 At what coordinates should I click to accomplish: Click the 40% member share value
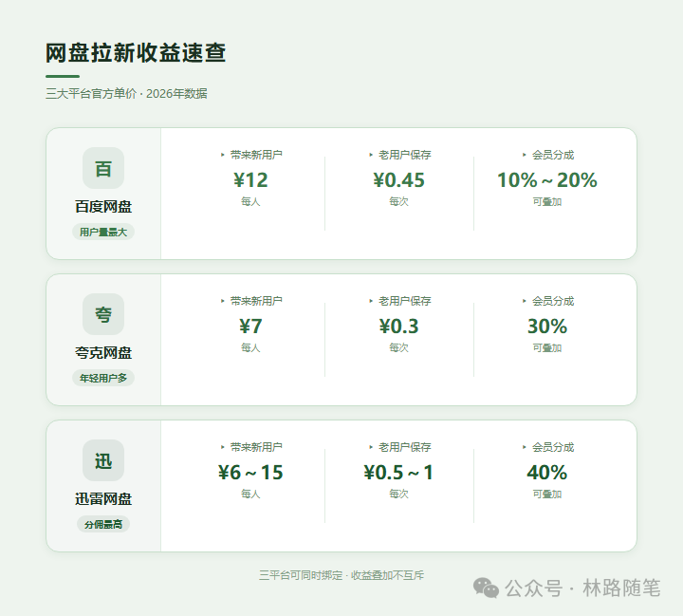547,473
